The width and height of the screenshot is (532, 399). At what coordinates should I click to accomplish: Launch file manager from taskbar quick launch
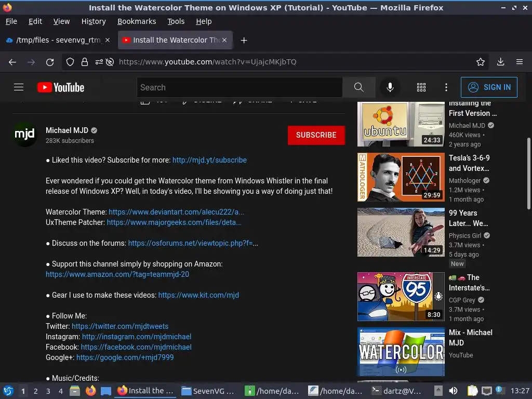pos(75,391)
